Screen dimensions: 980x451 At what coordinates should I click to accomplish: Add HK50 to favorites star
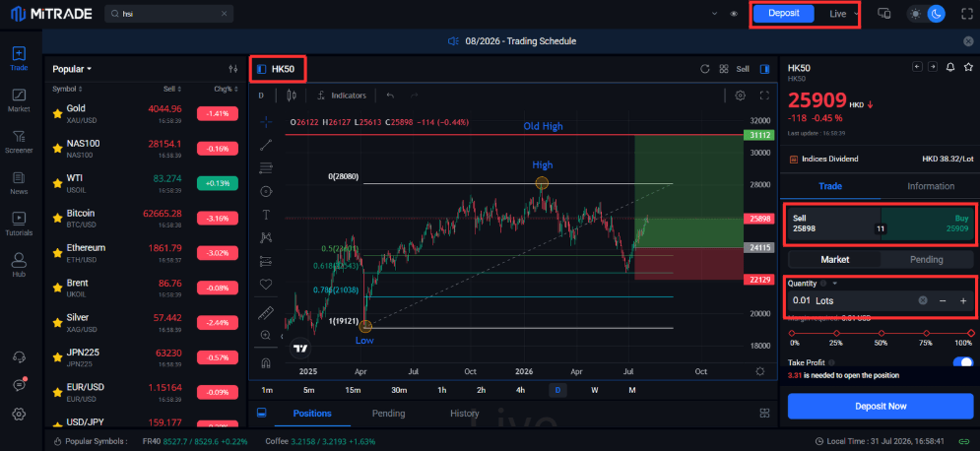click(x=968, y=67)
